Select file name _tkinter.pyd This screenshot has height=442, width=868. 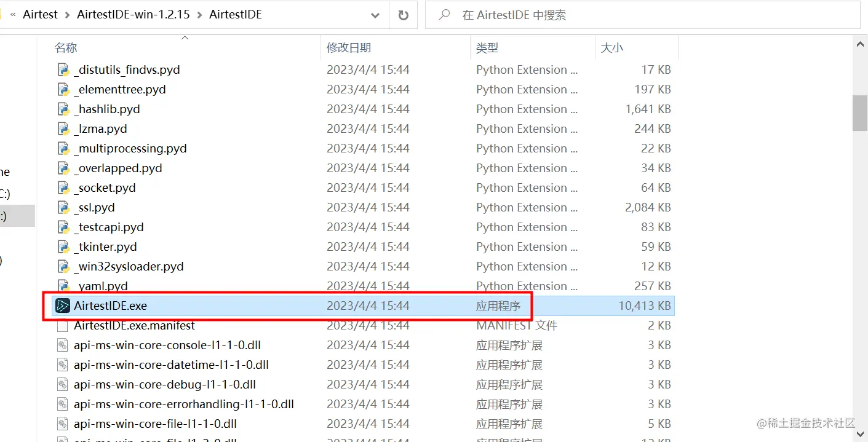(105, 247)
